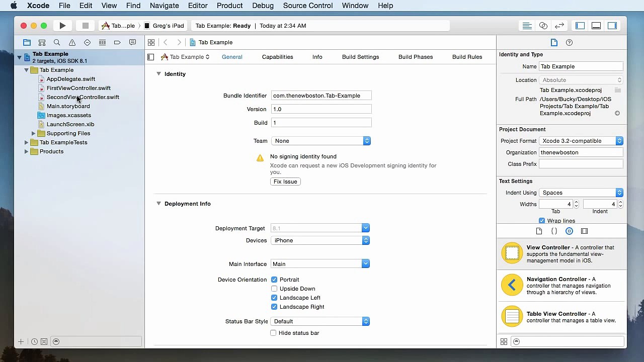Image resolution: width=644 pixels, height=362 pixels.
Task: Adjust the Tab width stepper
Action: click(576, 204)
